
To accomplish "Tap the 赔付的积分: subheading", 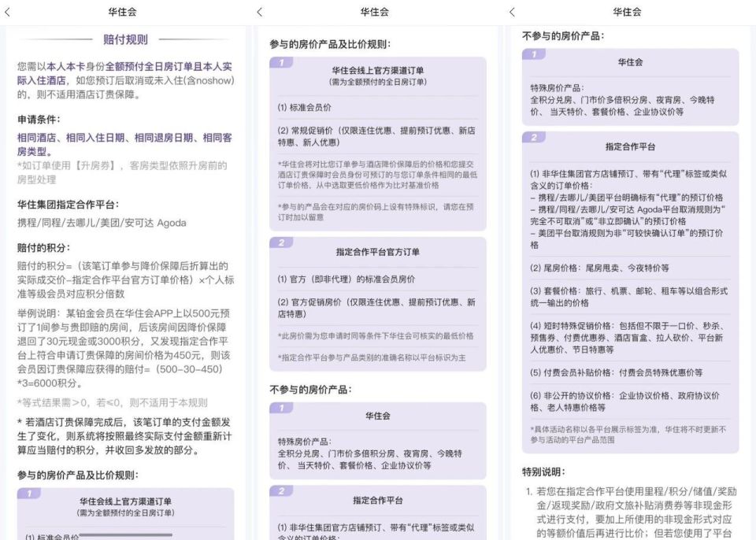I will (x=44, y=248).
